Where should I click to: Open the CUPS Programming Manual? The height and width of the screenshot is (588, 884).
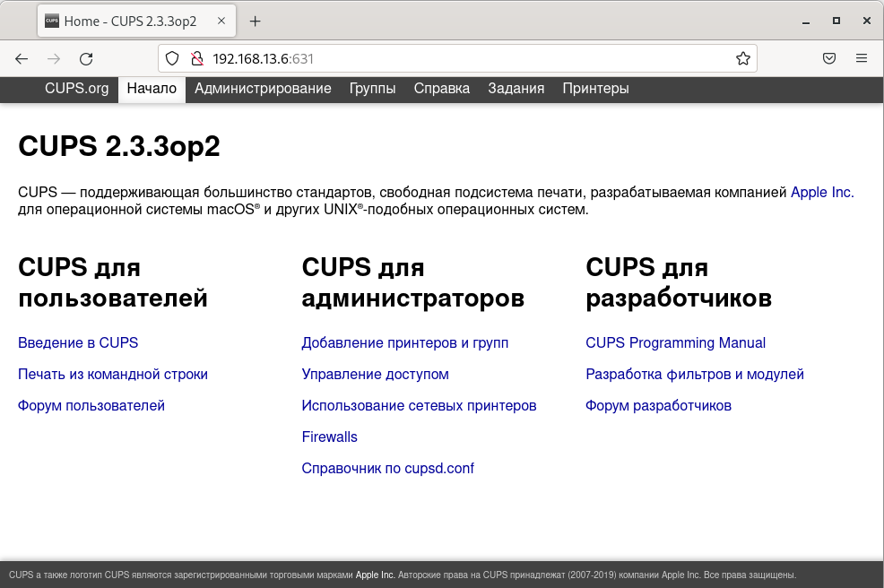point(675,342)
